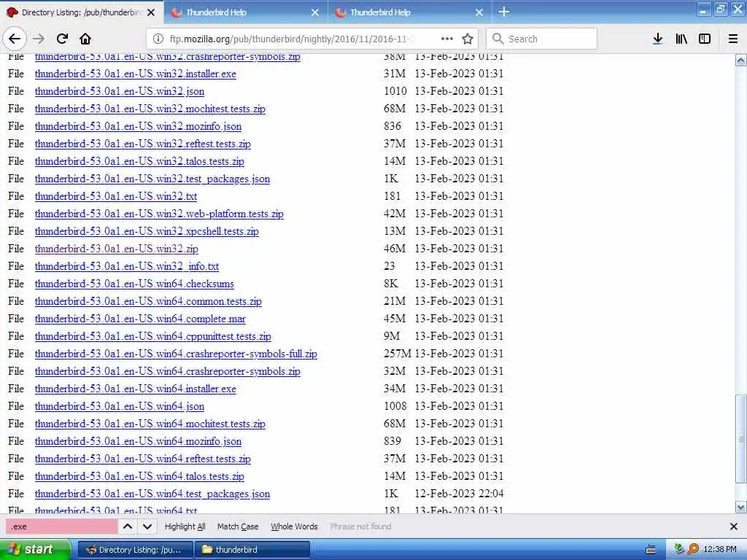Click the forward navigation arrow
The width and height of the screenshot is (747, 560).
[39, 39]
